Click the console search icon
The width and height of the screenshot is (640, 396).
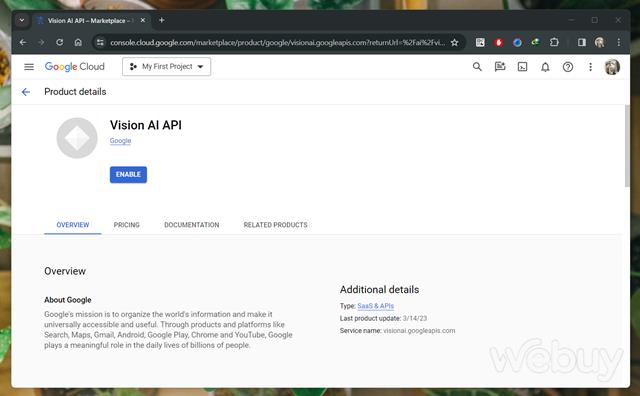point(477,67)
